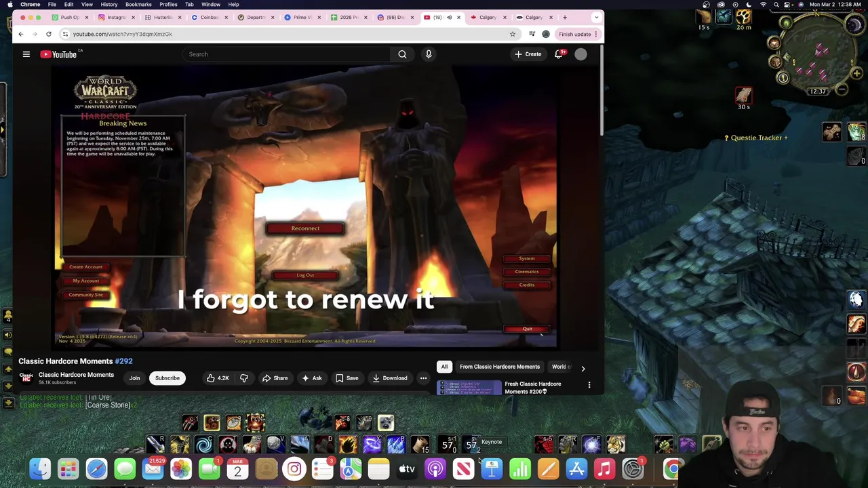Open options menu for Fresh Classic Hardcore Moments

(589, 385)
